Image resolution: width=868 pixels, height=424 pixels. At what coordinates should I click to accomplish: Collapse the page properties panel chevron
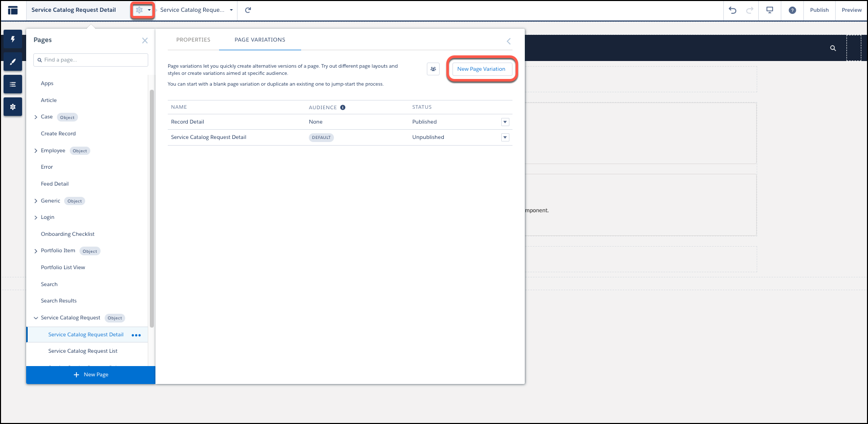(x=509, y=41)
